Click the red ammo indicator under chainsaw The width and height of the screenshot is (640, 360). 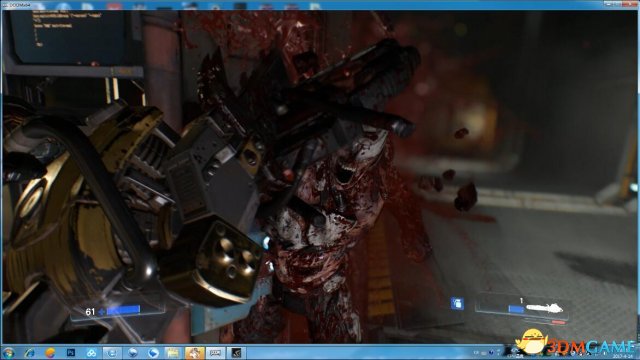coord(558,322)
